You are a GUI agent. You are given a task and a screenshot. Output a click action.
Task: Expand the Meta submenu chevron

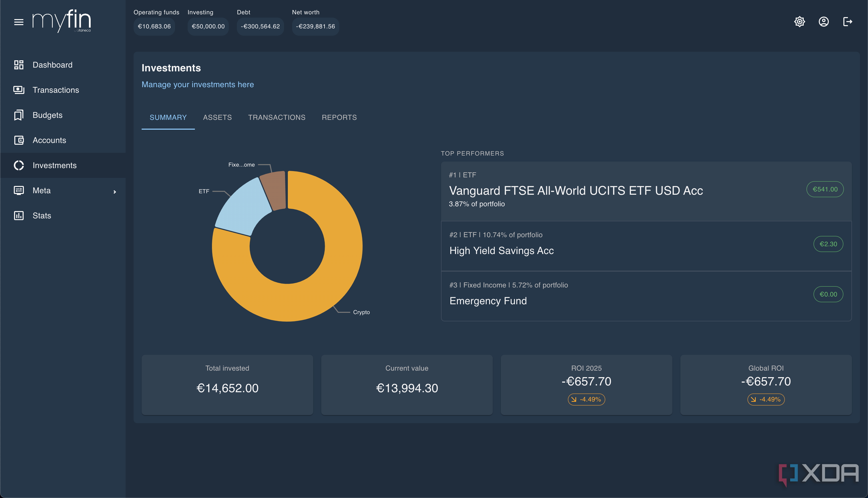(x=115, y=192)
